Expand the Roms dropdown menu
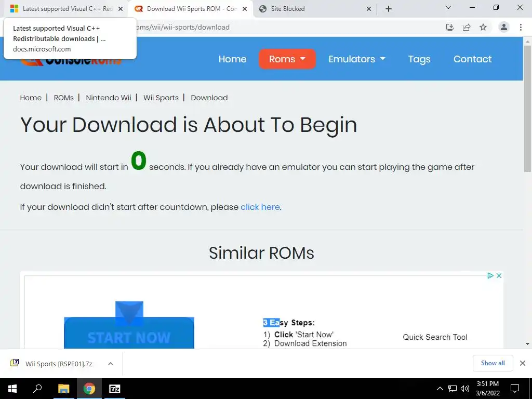 point(287,59)
